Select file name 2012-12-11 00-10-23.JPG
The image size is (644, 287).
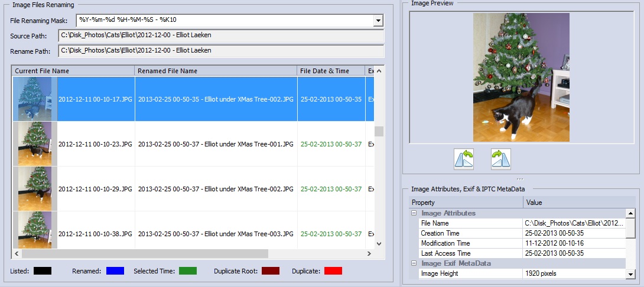(95, 144)
